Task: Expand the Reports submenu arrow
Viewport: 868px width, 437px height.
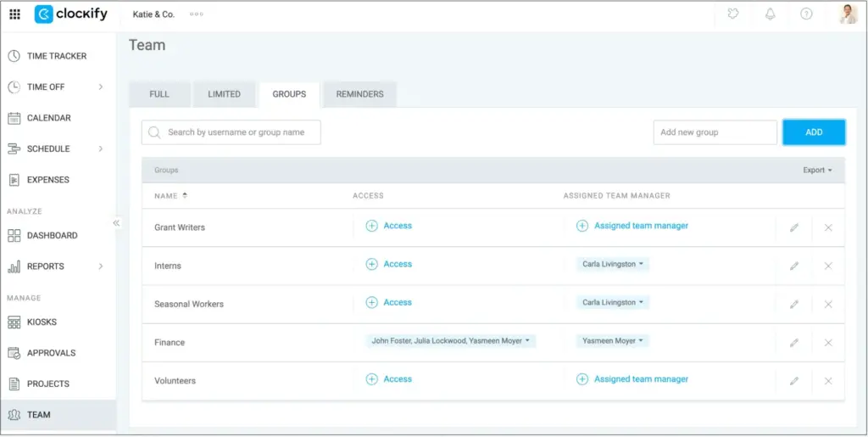Action: (101, 266)
